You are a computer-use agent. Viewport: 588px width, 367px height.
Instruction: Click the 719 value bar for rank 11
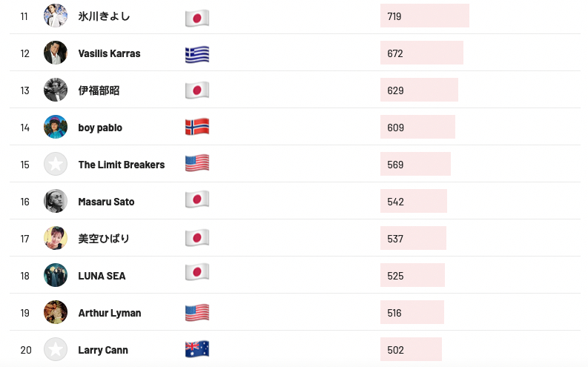point(425,16)
